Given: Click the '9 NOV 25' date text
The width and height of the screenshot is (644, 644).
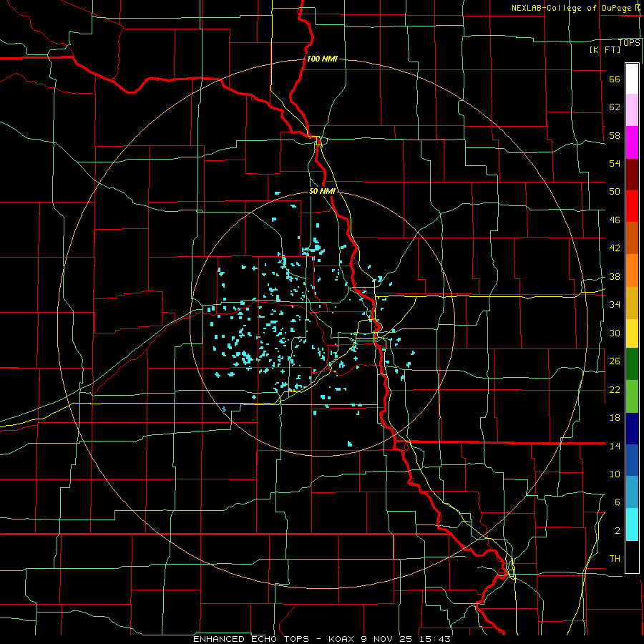Looking at the screenshot, I should click(x=388, y=639).
